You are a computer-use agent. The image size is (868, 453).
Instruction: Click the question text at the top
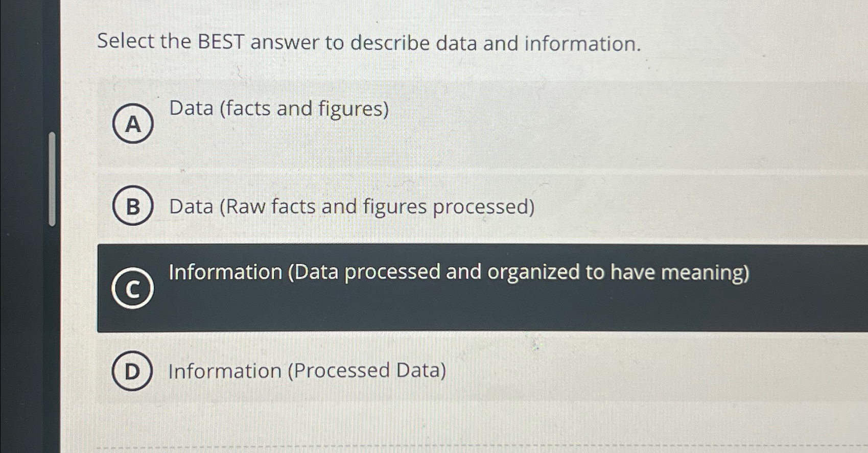tap(368, 42)
